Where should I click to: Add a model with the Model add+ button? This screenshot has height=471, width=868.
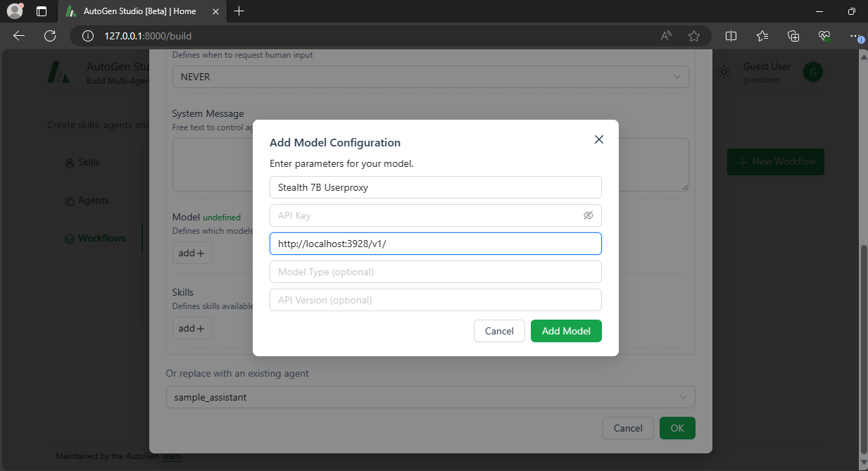[192, 253]
